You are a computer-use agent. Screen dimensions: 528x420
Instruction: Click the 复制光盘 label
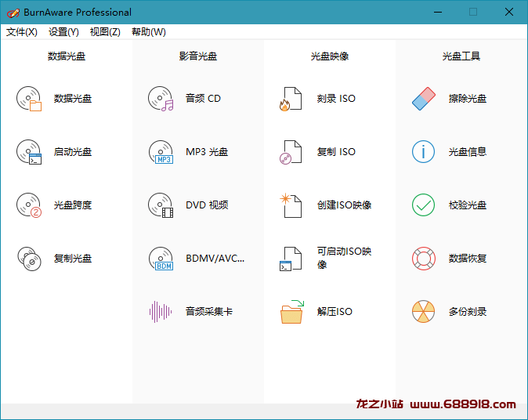(x=73, y=259)
